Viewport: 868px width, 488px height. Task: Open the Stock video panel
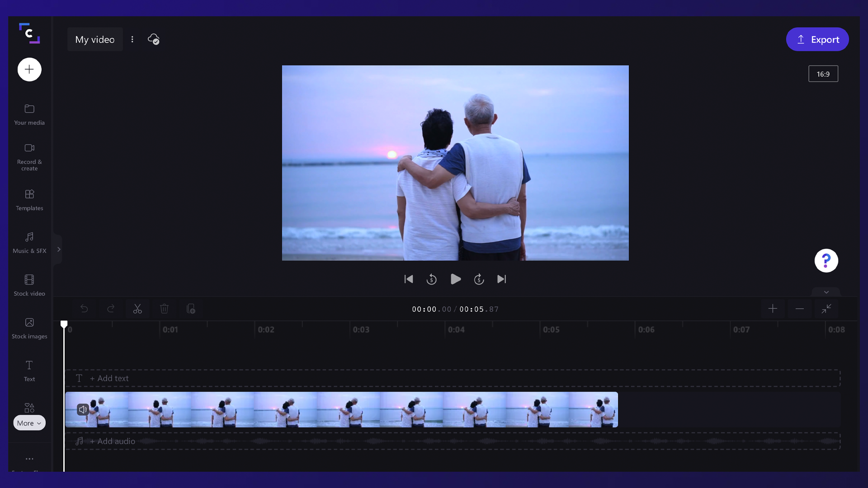tap(29, 285)
